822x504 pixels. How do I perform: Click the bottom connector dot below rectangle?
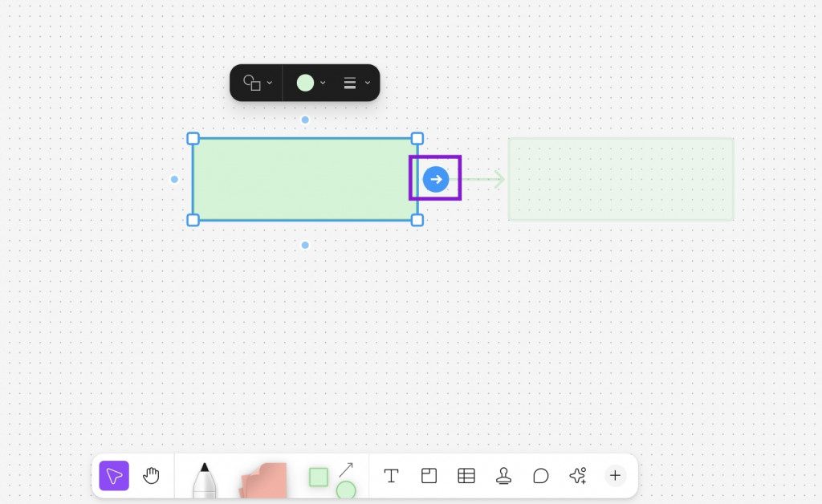(x=305, y=246)
